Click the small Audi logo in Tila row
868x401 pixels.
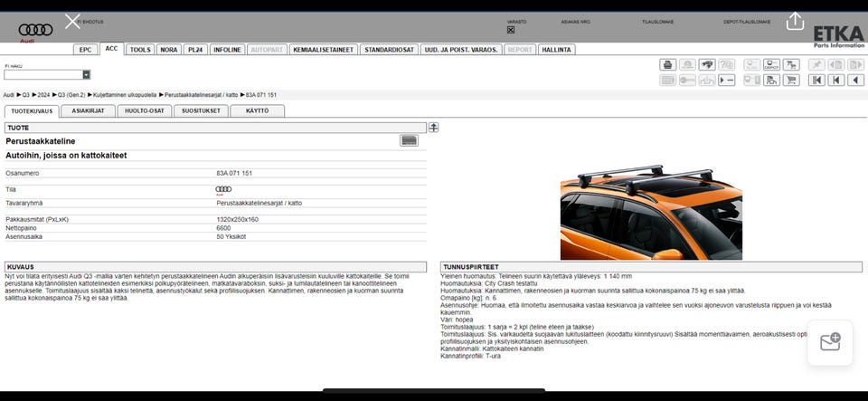coord(223,190)
